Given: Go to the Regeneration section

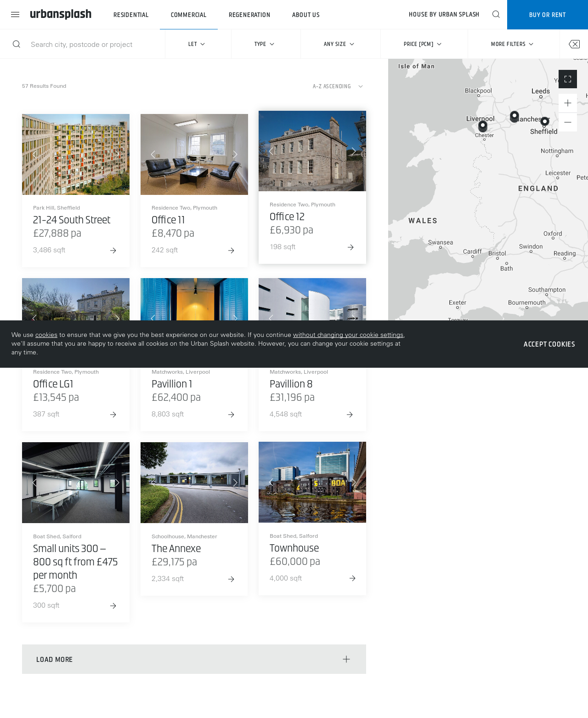Looking at the screenshot, I should coord(249,15).
